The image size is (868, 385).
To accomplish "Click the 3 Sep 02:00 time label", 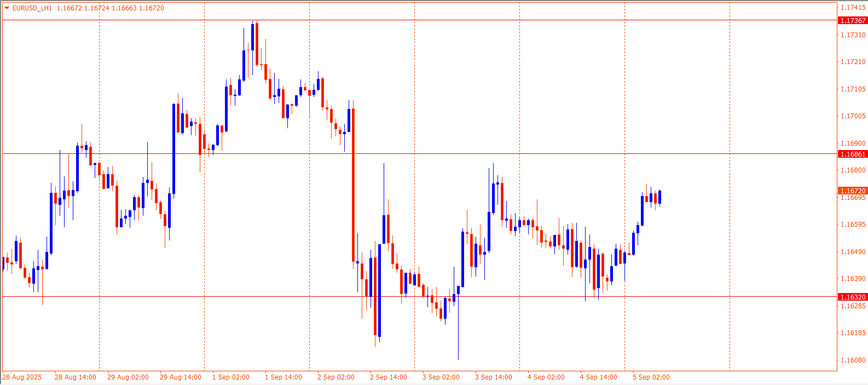I will 441,377.
